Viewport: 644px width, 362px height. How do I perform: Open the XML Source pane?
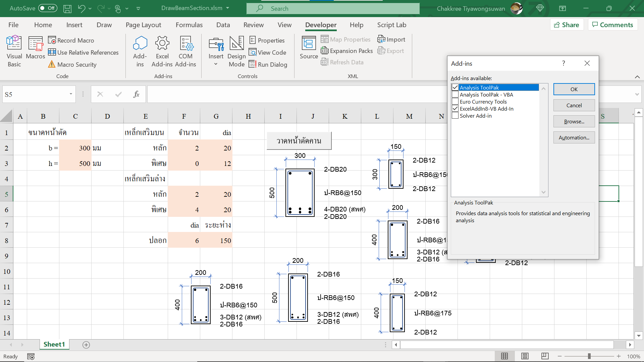click(x=309, y=48)
